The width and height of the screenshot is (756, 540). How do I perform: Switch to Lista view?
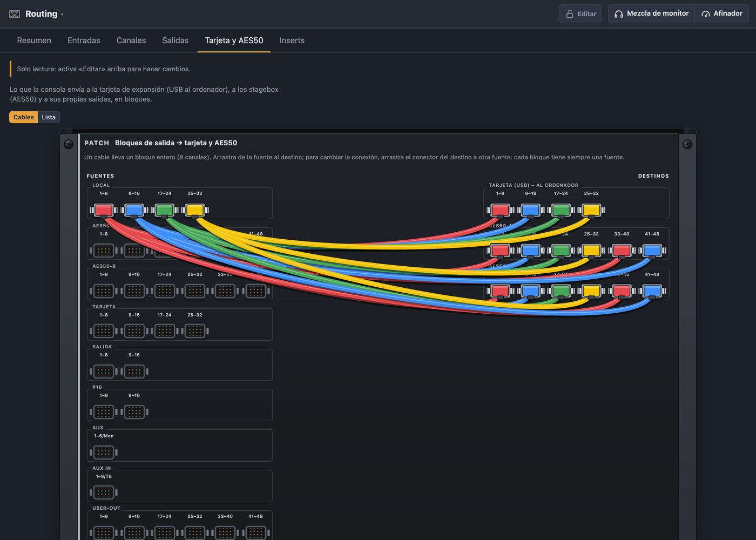[x=49, y=117]
